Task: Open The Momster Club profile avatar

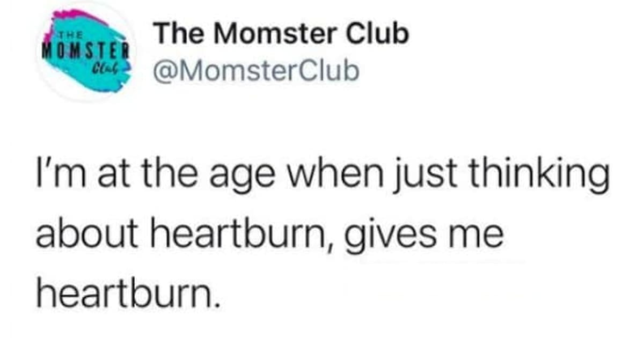Action: tap(85, 53)
